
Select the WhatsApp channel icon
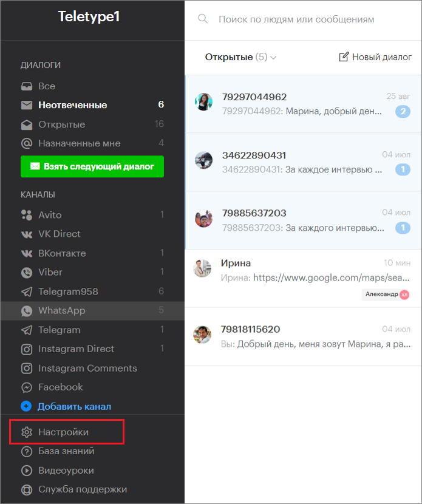point(27,311)
